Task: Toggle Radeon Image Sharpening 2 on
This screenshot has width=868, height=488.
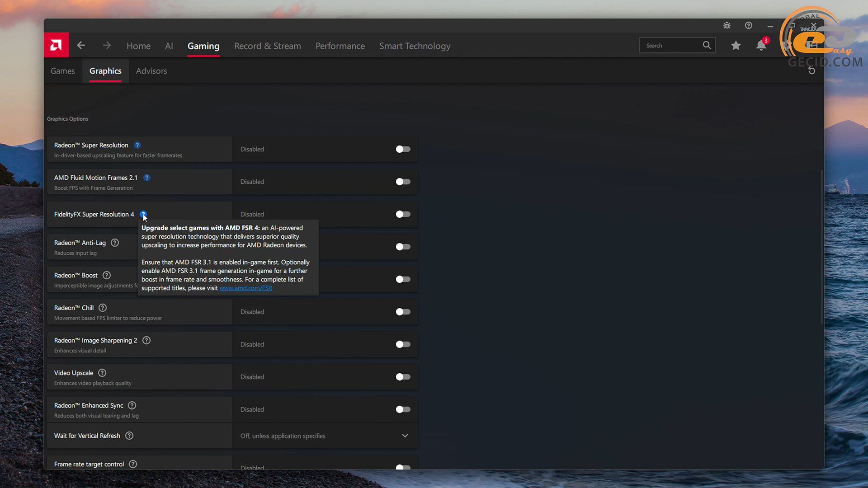Action: point(403,344)
